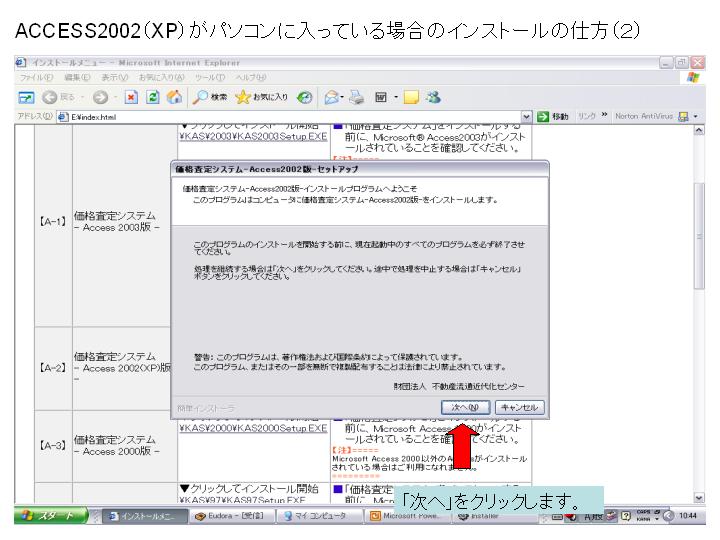Open the Mail button dropdown arrow
The height and width of the screenshot is (540, 720).
pos(342,97)
